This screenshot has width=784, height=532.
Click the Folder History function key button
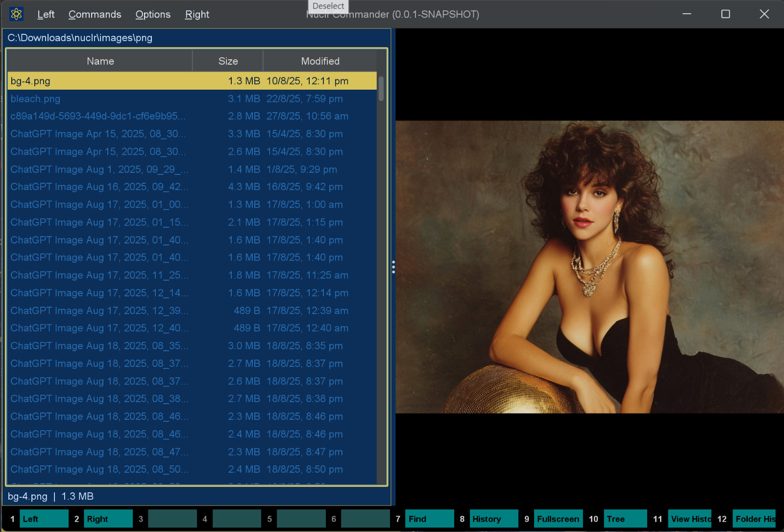pos(754,519)
